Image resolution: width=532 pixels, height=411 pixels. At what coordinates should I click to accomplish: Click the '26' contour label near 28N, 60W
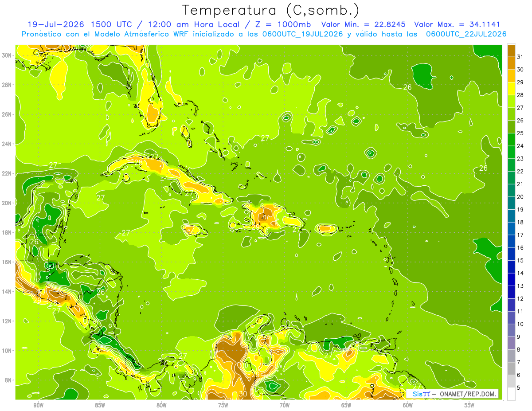407,87
